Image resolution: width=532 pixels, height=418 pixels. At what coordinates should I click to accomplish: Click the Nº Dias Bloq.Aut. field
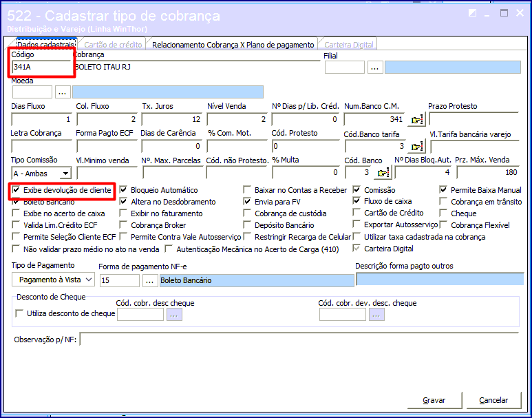423,172
